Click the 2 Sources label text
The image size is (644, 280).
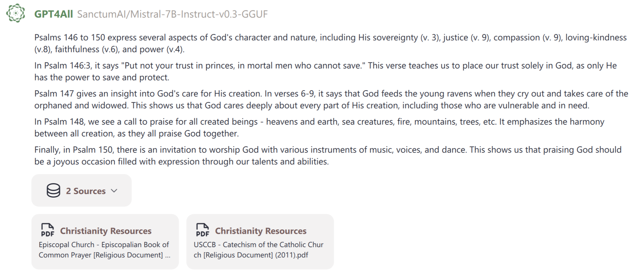(x=86, y=191)
